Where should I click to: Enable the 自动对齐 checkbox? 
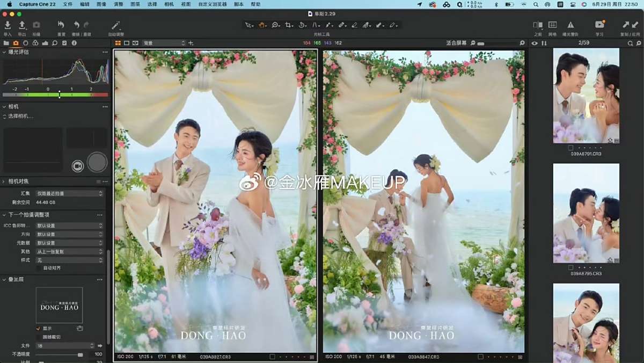click(38, 267)
